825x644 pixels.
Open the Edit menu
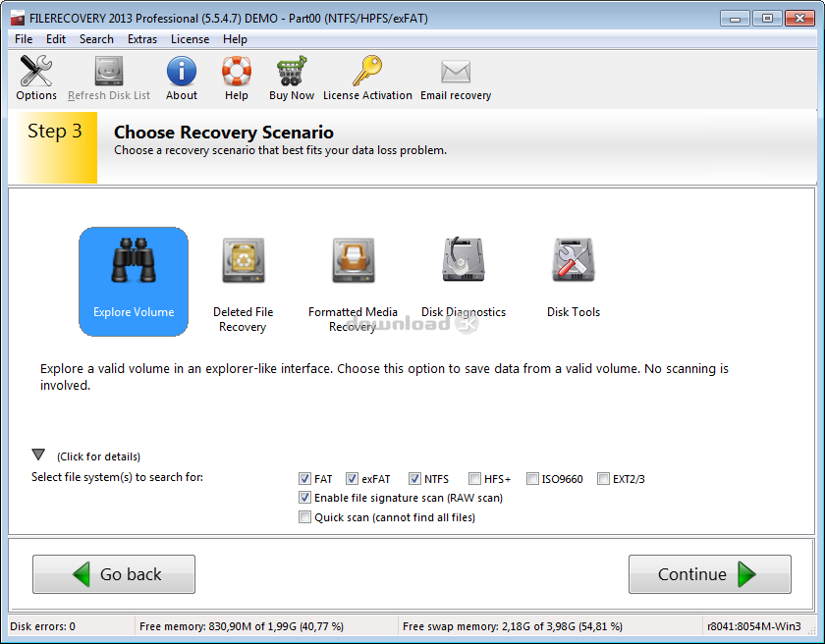tap(56, 39)
